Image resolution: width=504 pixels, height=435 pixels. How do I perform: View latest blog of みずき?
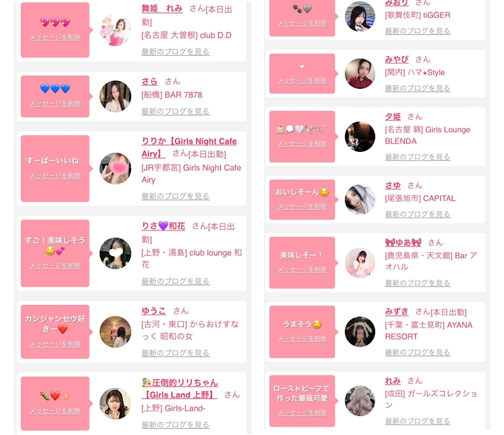click(x=418, y=352)
